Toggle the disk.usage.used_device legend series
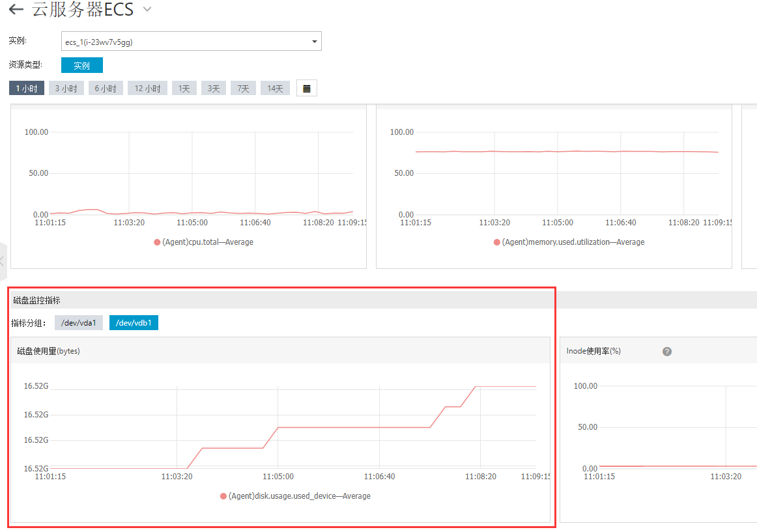The width and height of the screenshot is (757, 532). (x=295, y=496)
